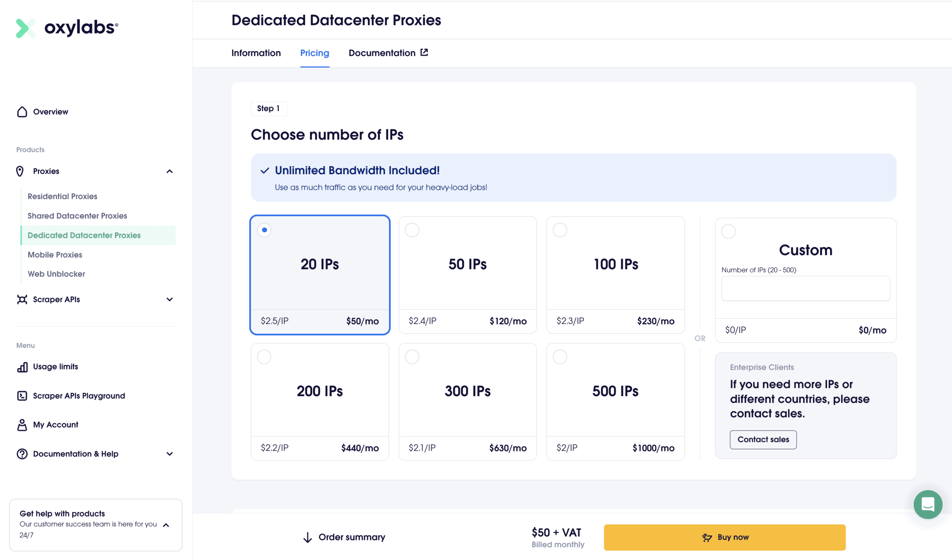The image size is (952, 560).
Task: Click the checkmark icon by Unlimited Bandwidth
Action: coord(265,171)
